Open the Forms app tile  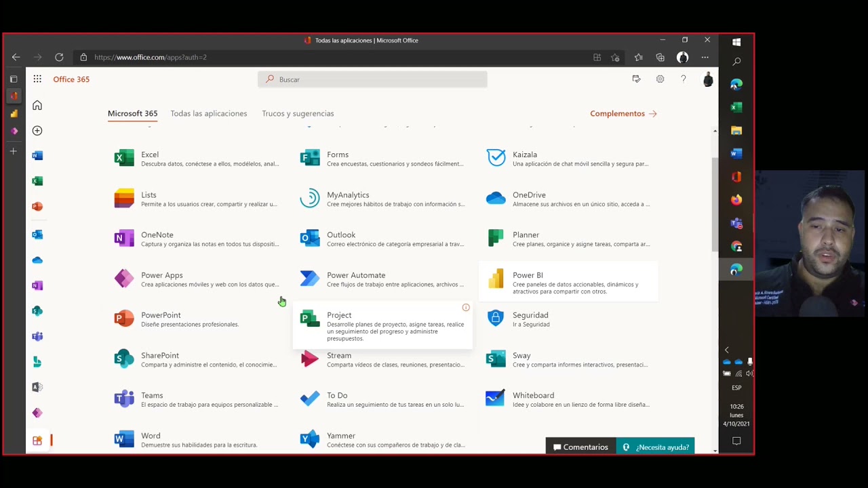pyautogui.click(x=382, y=159)
